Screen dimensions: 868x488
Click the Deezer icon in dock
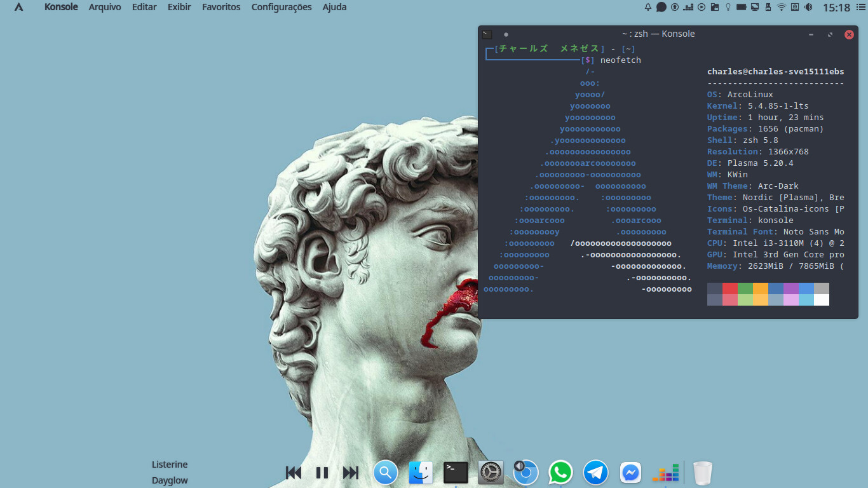665,473
